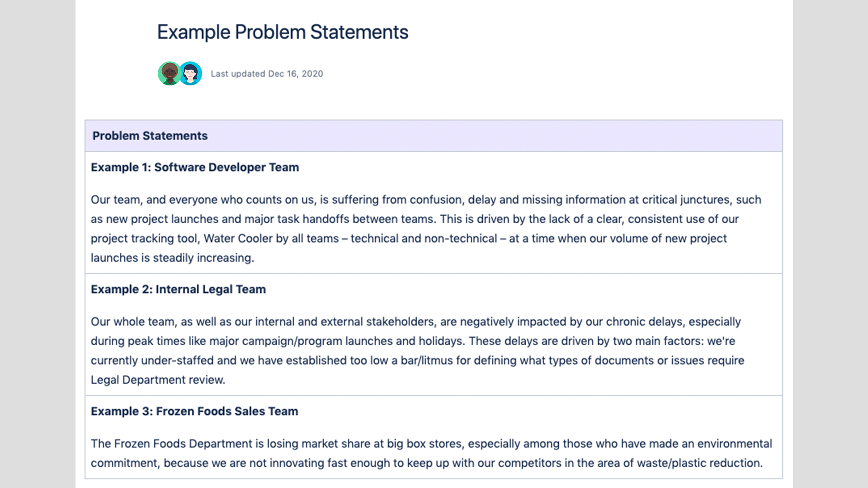
Task: Place cursor on 'launches is steadily increasing'
Action: pyautogui.click(x=172, y=258)
